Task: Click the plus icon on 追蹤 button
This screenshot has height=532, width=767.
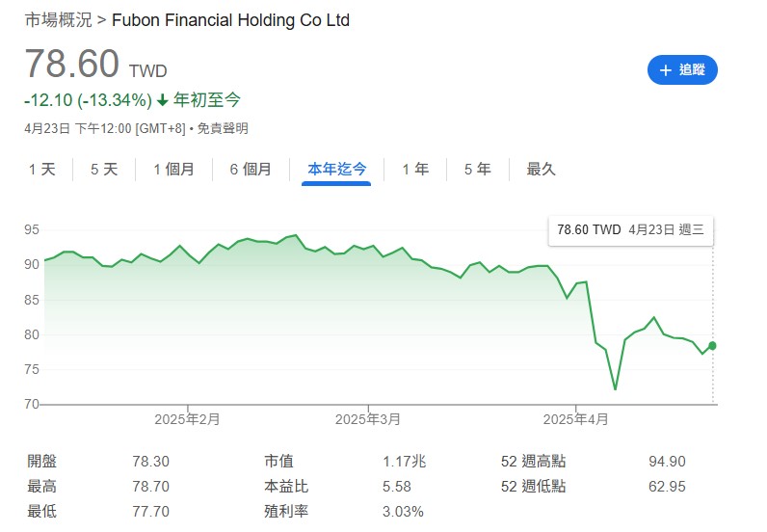Action: [665, 70]
